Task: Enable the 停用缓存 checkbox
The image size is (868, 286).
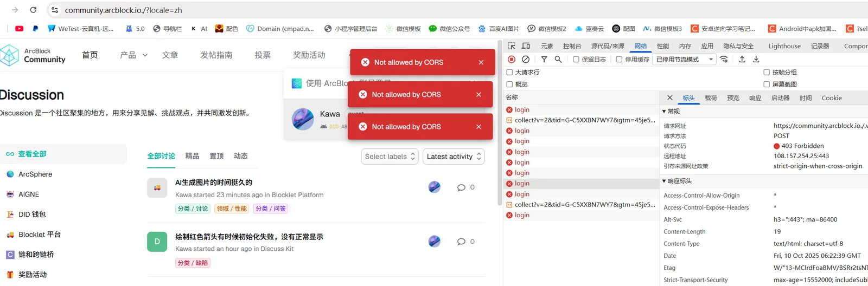Action: click(619, 60)
